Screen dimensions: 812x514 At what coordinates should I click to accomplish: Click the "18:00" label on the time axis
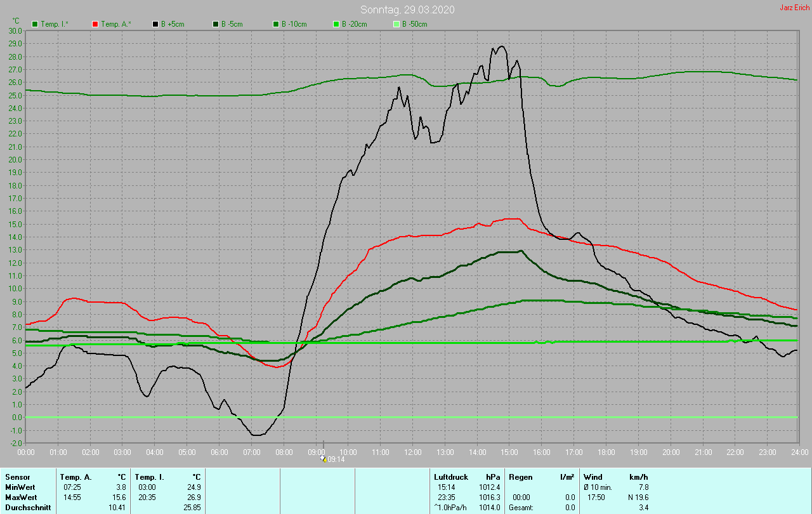(x=606, y=452)
